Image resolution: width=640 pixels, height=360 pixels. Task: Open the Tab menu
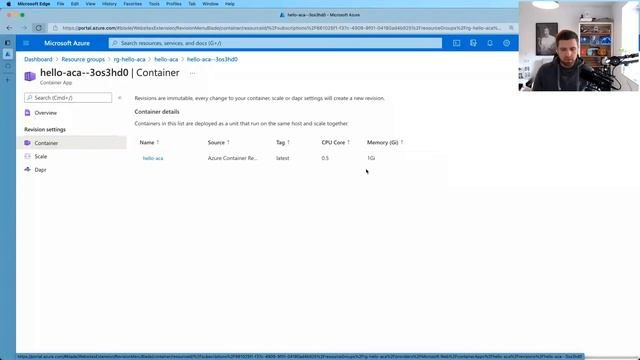coord(192,4)
